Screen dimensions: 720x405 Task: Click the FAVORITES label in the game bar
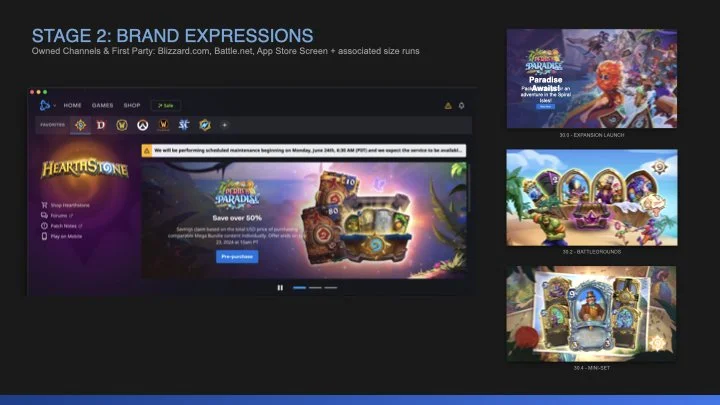tap(52, 125)
